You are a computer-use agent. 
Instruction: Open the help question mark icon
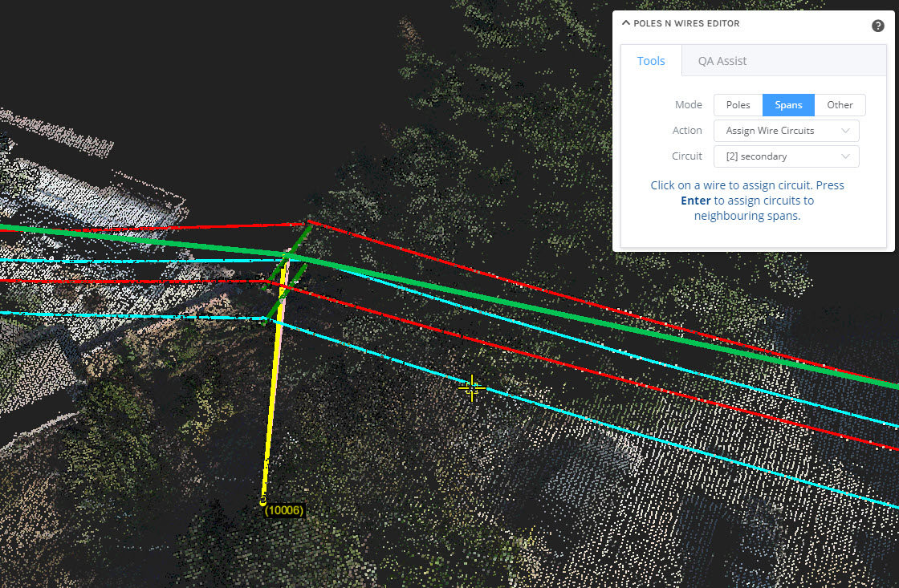pos(877,26)
